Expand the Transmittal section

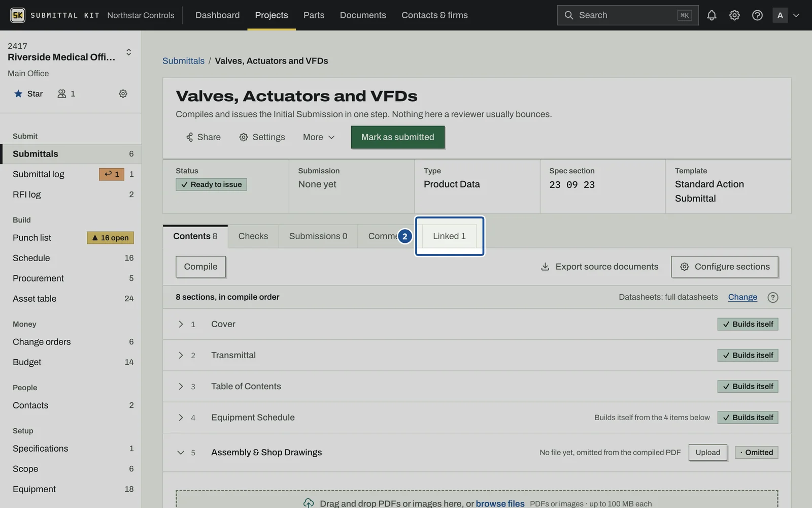coord(181,355)
